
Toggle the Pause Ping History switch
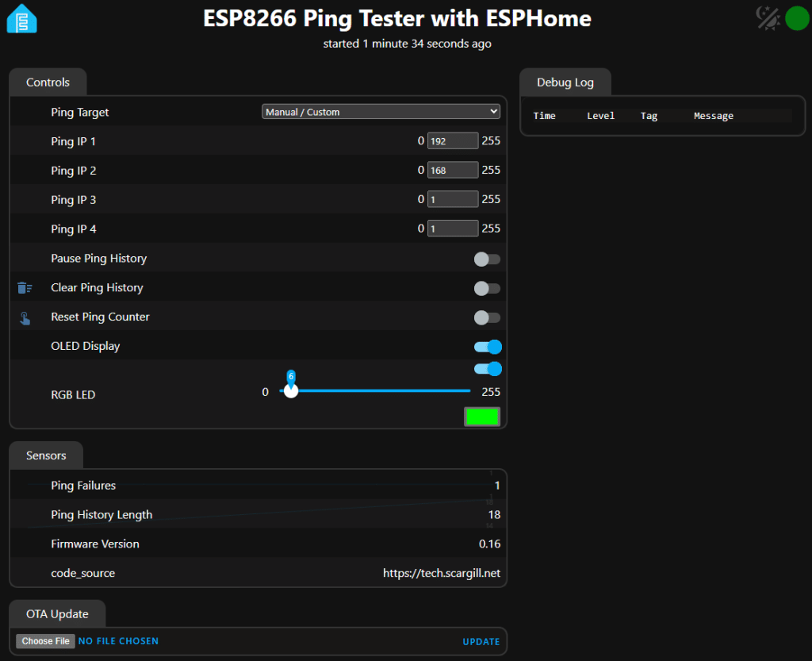(x=487, y=259)
